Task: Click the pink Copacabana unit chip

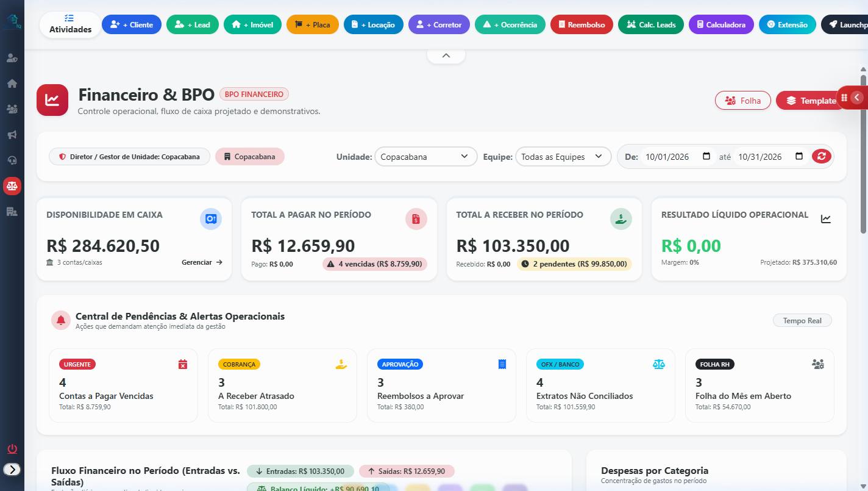Action: pos(250,157)
